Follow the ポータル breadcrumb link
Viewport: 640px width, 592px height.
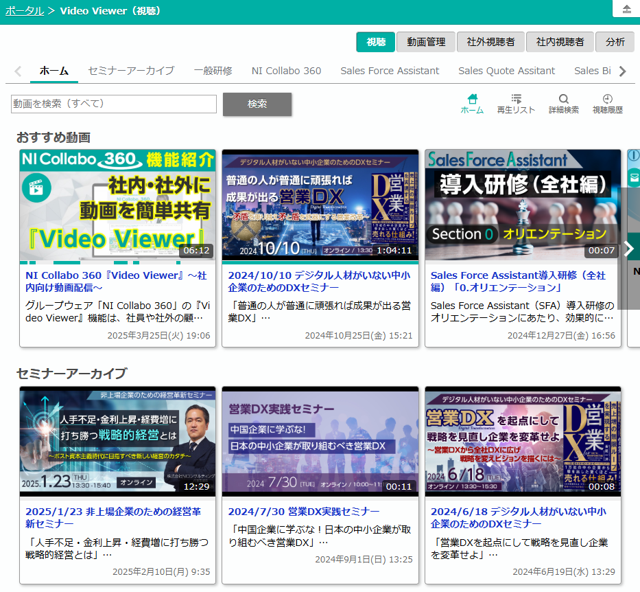click(24, 11)
